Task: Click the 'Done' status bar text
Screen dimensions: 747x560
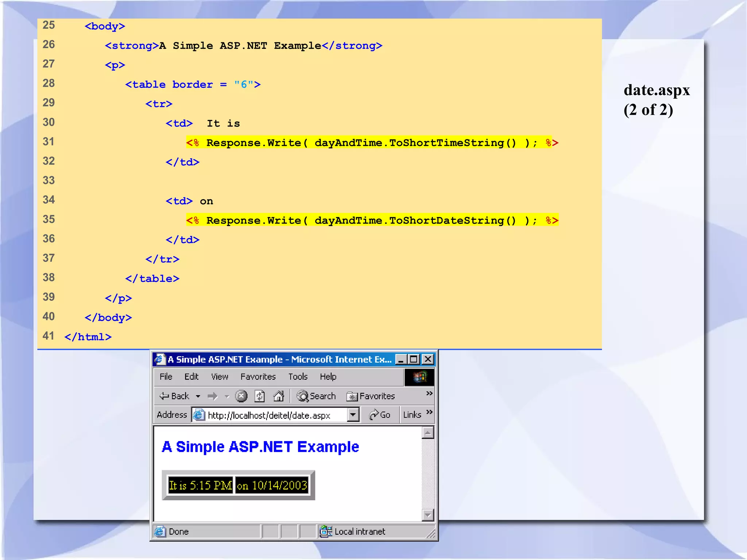Action: click(x=179, y=532)
